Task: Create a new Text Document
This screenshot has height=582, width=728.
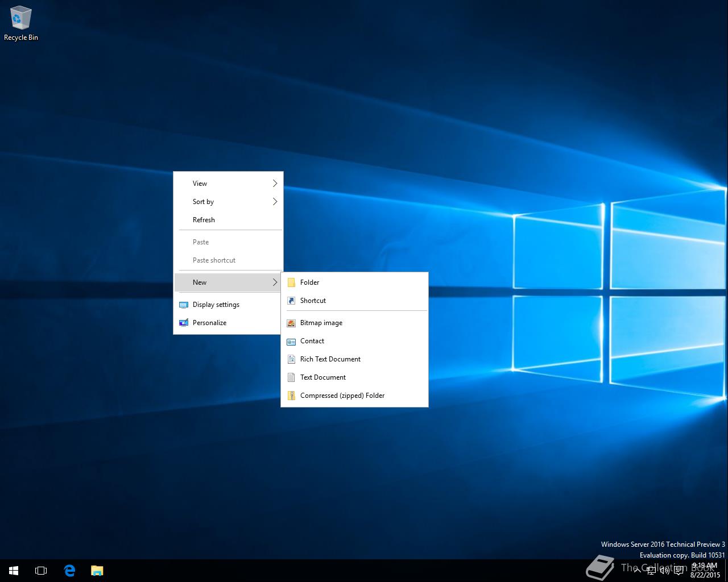Action: [322, 377]
